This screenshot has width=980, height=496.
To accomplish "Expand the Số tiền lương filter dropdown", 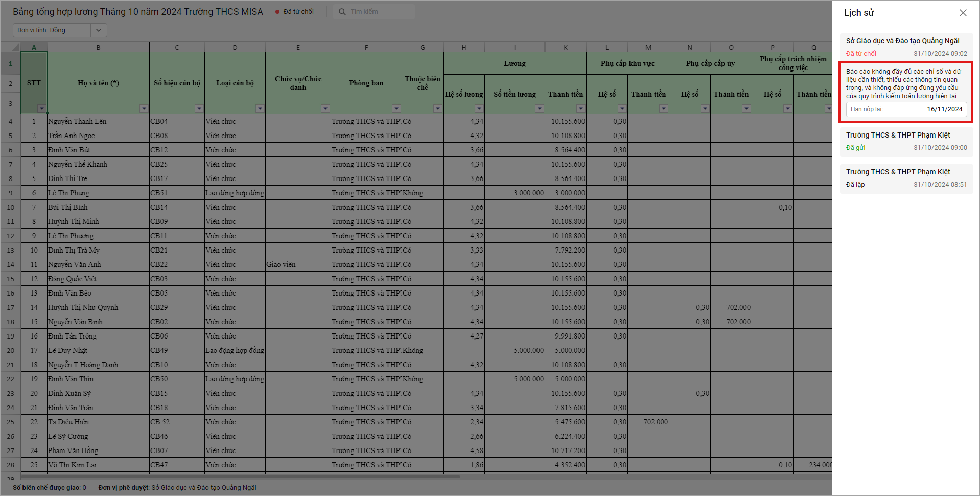I will (539, 108).
